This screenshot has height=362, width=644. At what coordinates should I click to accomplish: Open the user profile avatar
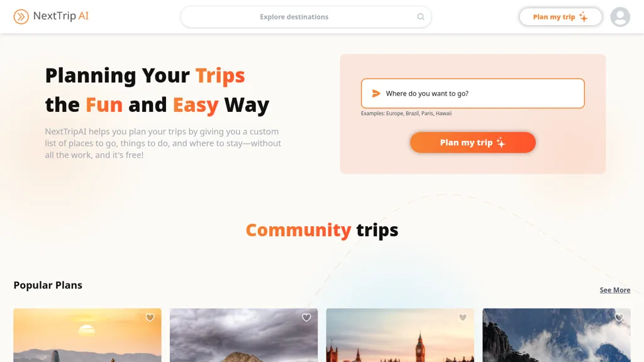pos(620,17)
